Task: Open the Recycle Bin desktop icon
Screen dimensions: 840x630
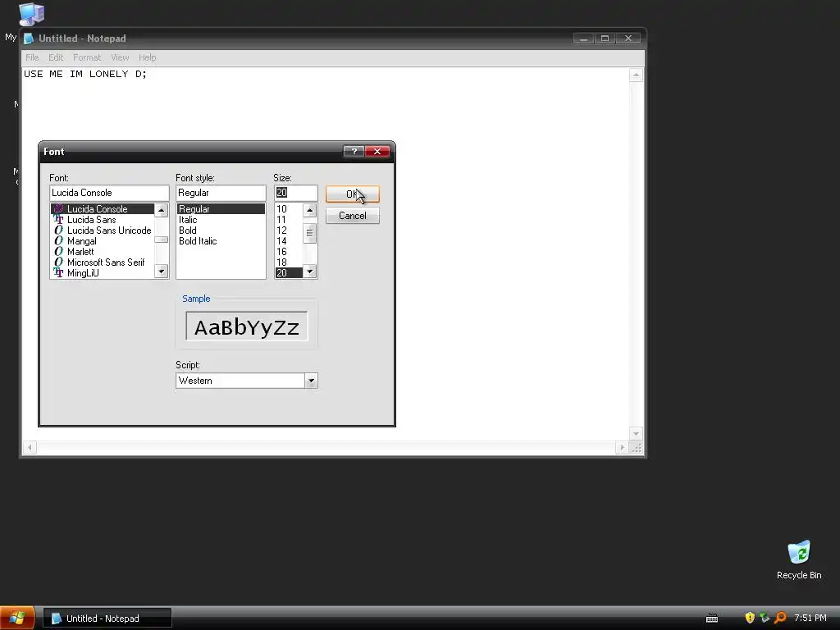Action: [x=799, y=560]
